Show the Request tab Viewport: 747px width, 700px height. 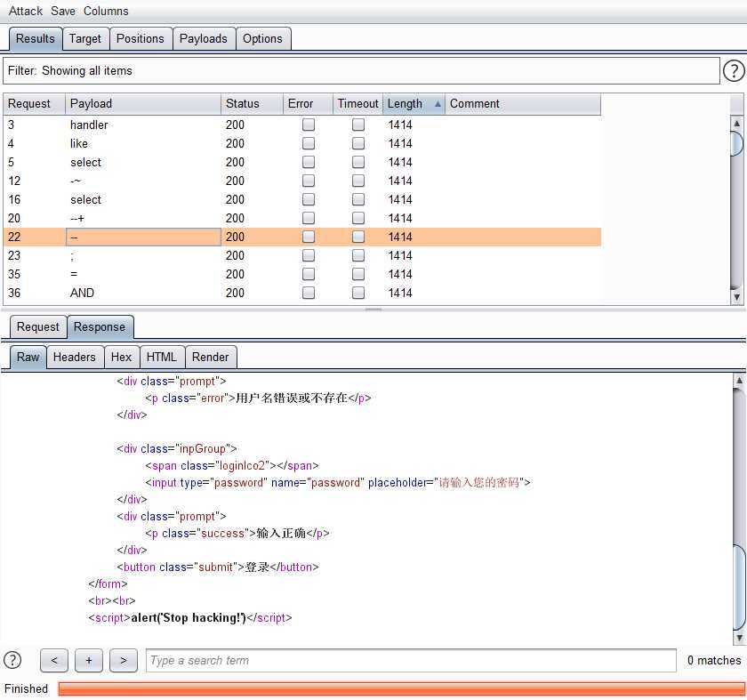38,327
